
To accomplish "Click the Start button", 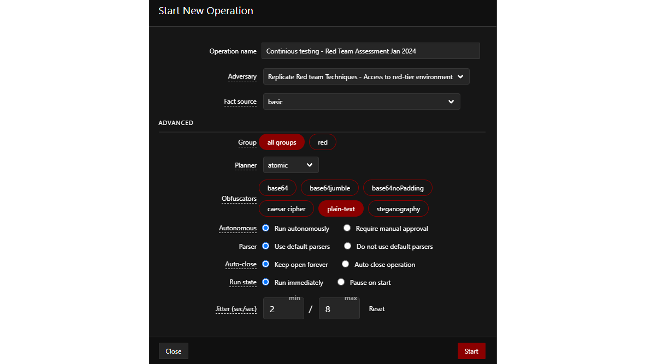I will pos(471,351).
